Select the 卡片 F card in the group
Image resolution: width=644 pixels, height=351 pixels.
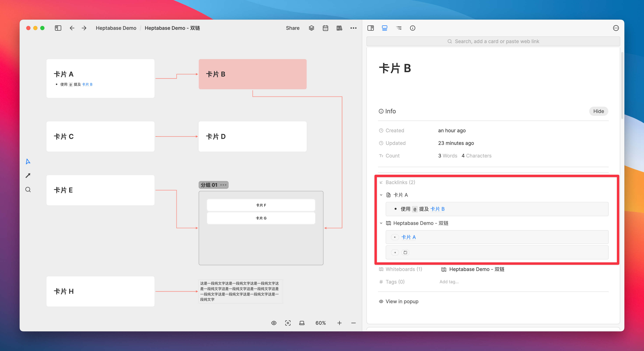tap(261, 205)
